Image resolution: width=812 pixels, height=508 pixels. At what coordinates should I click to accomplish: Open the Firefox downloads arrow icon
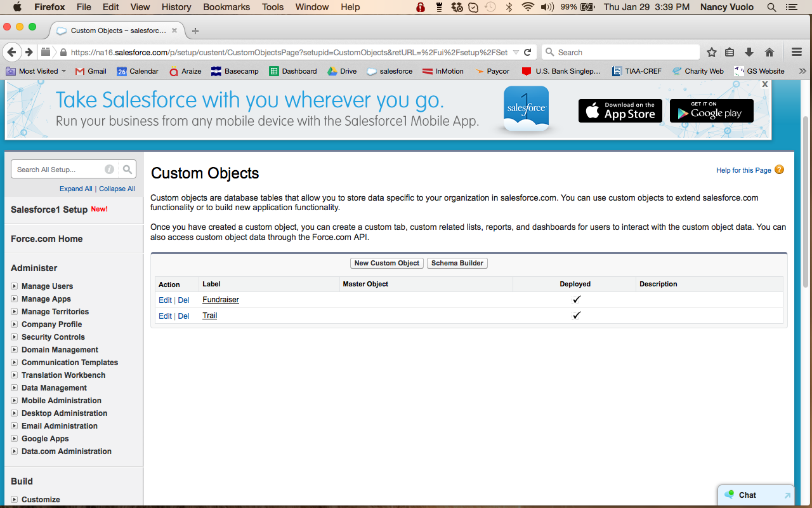pos(749,52)
